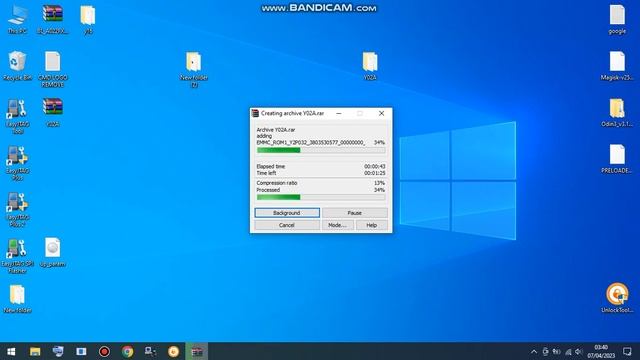This screenshot has height=360, width=640.
Task: Pause the archive creation
Action: tap(354, 213)
